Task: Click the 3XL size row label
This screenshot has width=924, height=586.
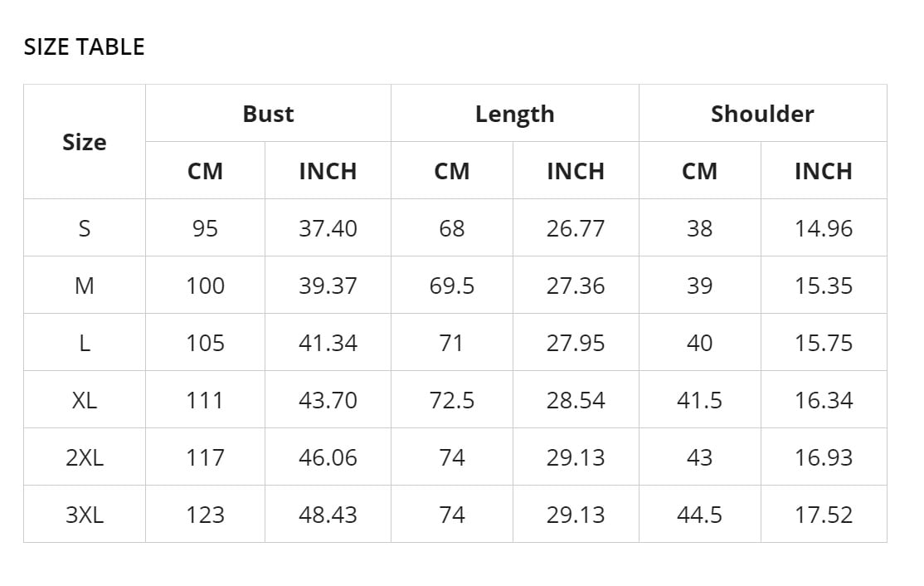Action: [x=85, y=514]
